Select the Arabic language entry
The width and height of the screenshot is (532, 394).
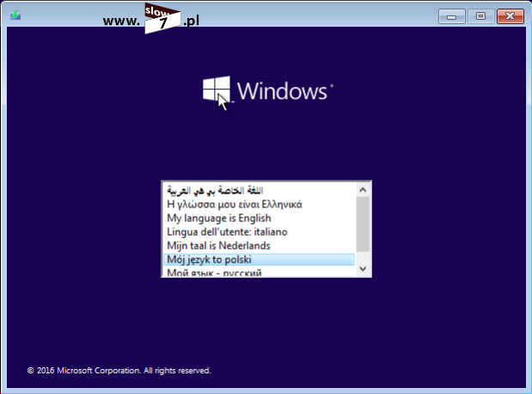259,190
